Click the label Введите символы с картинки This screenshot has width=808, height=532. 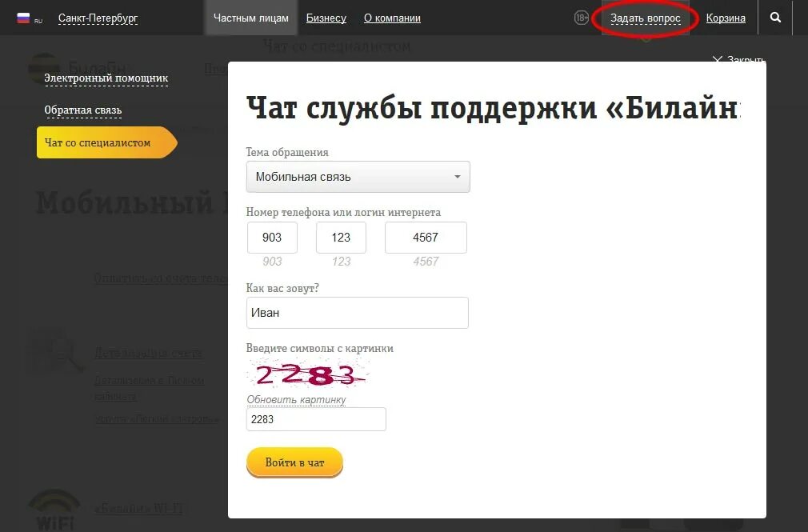coord(319,349)
